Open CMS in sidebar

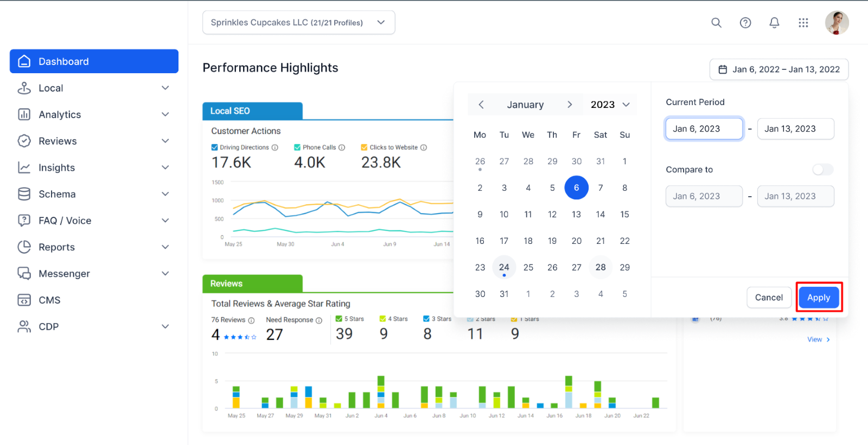[94, 300]
